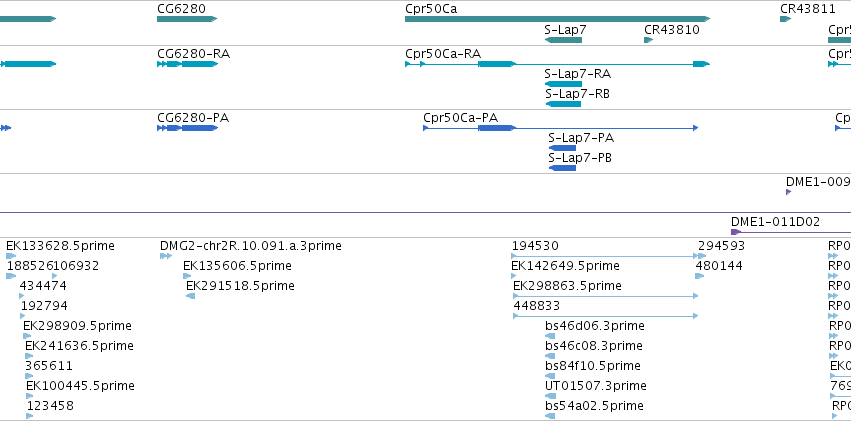Screen dimensions: 851x421
Task: Select the CR43811 gene arrow glyph
Action: pyautogui.click(x=785, y=19)
